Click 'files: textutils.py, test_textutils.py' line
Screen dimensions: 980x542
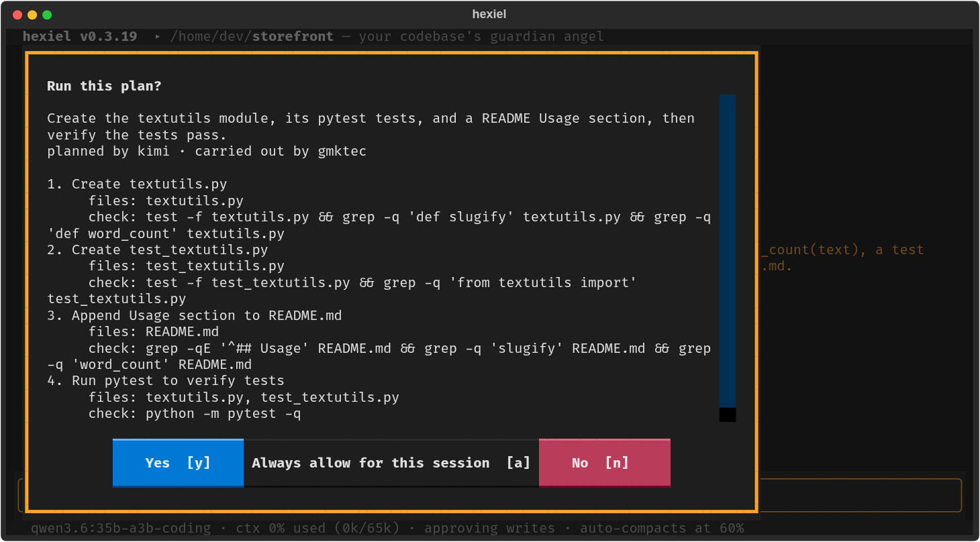pos(244,397)
